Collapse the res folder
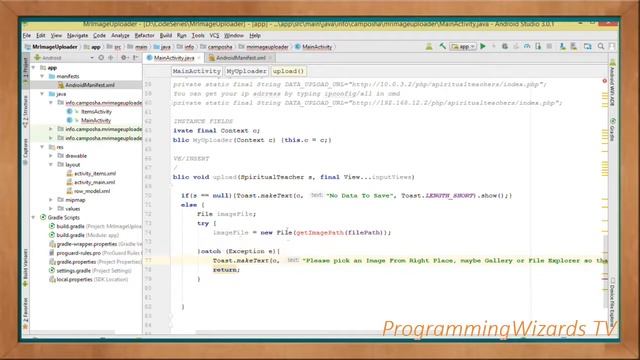640x360 pixels. 42,147
